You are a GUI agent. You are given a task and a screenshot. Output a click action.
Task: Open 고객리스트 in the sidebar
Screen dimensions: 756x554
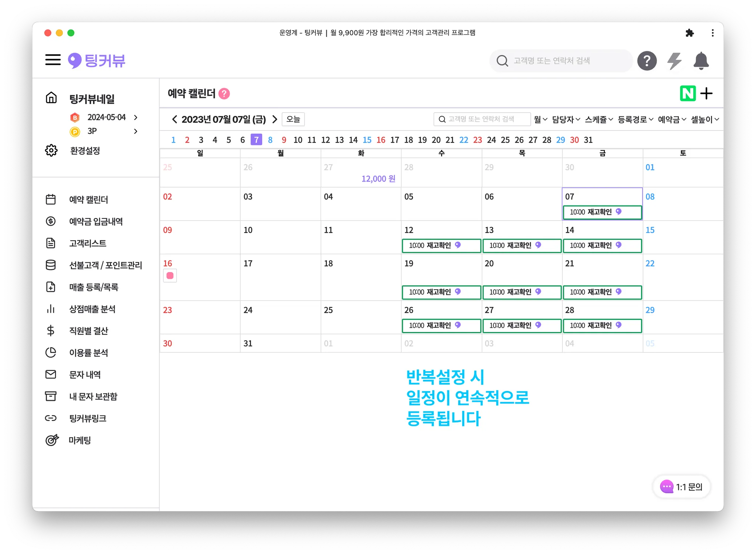tap(87, 243)
